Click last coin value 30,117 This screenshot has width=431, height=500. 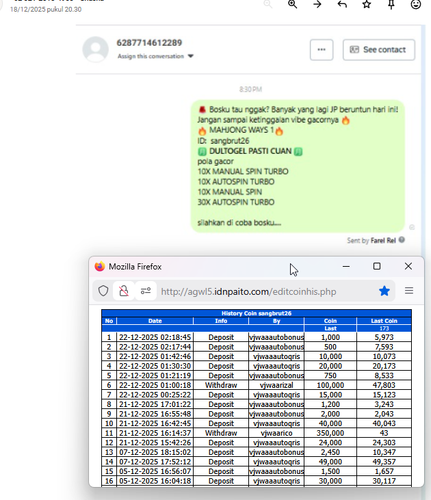click(x=384, y=481)
